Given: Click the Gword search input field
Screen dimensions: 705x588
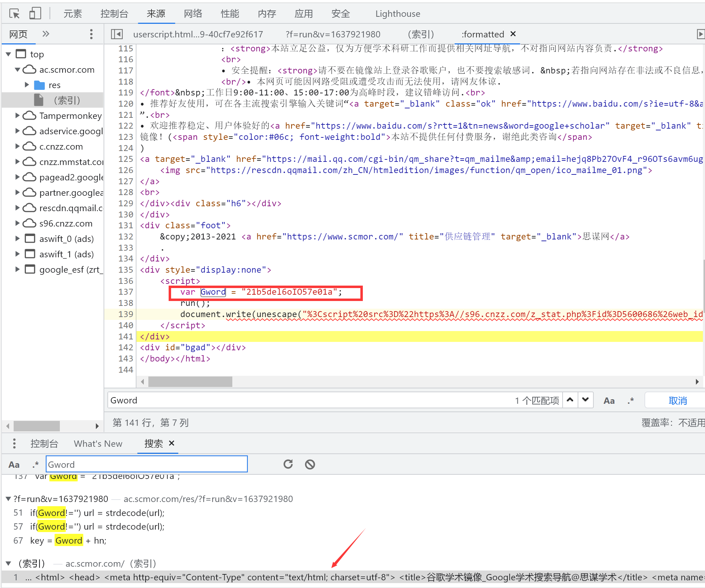Looking at the screenshot, I should pyautogui.click(x=145, y=464).
